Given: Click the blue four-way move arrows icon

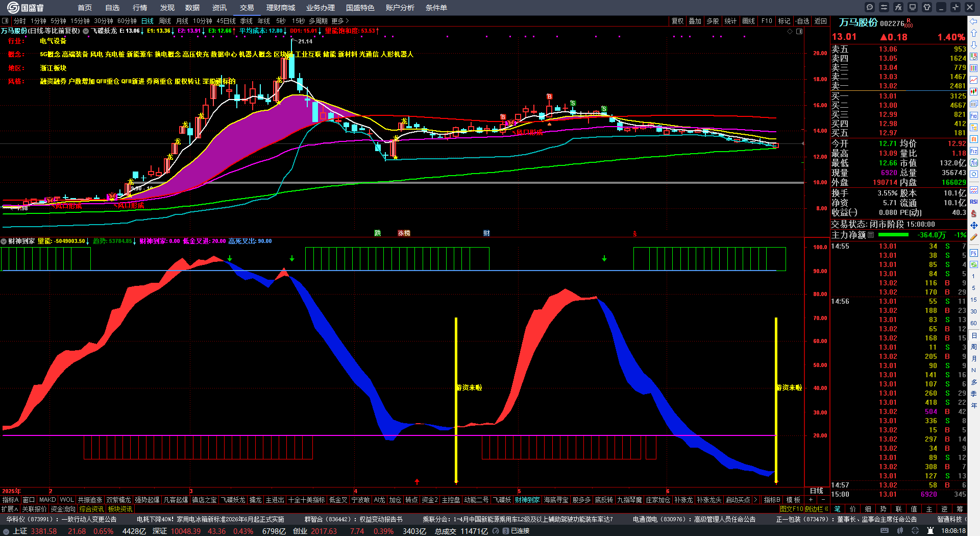Looking at the screenshot, I should click(974, 225).
